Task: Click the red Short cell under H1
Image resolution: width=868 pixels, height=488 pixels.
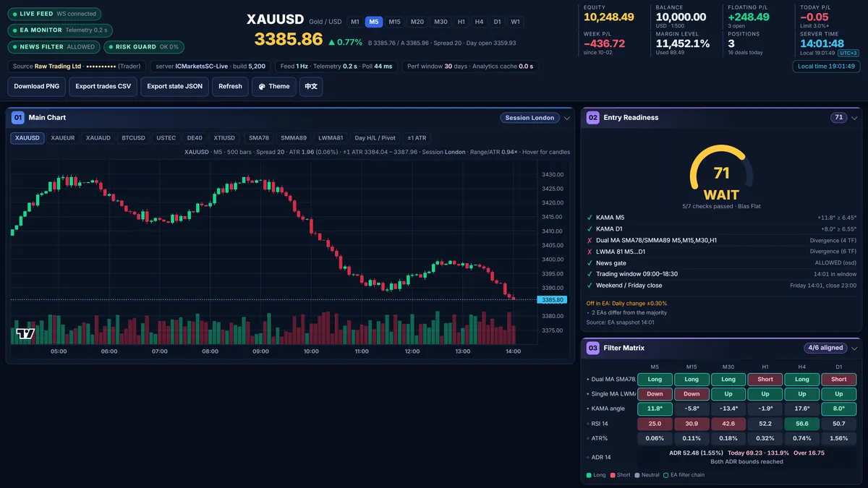Action: [765, 380]
